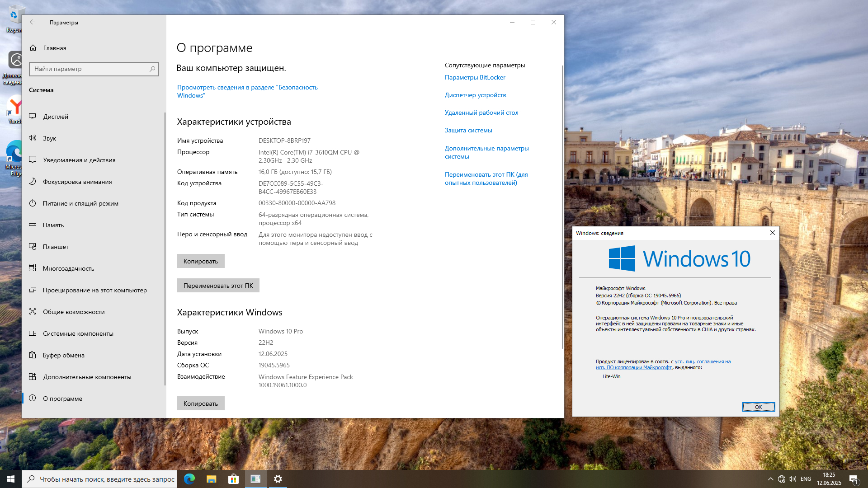Screen dimensions: 868x488
Task: Open the Clipboard icon in sidebar
Action: pos(33,355)
